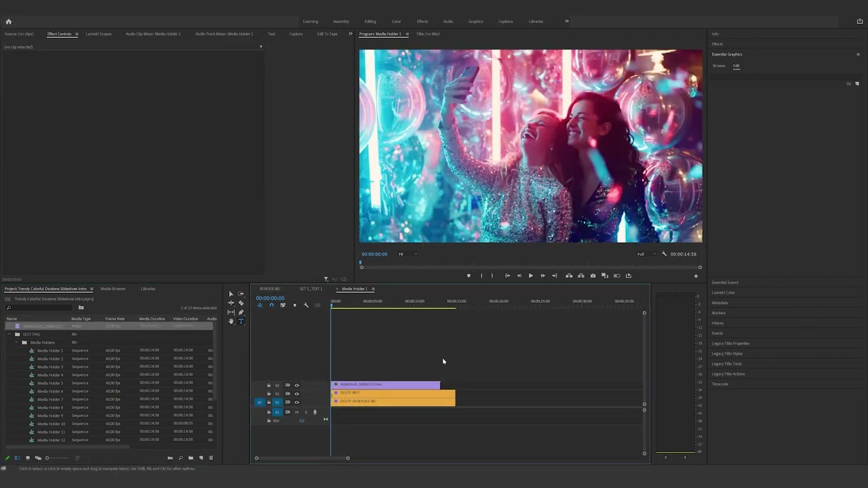The width and height of the screenshot is (868, 488).
Task: Open the Button Editor plus icon
Action: point(695,276)
